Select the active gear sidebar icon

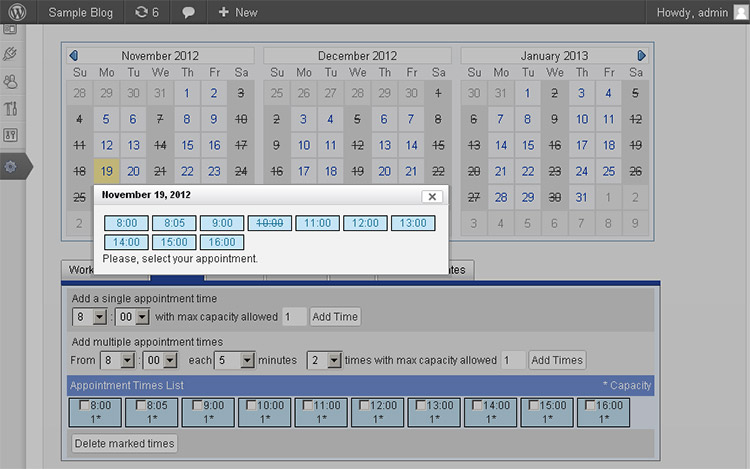pos(10,166)
